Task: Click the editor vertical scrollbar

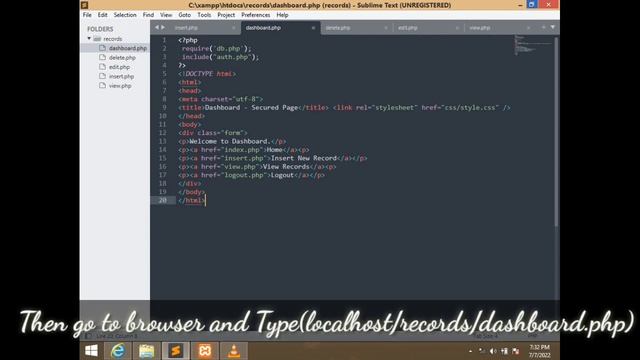Action: click(x=556, y=131)
